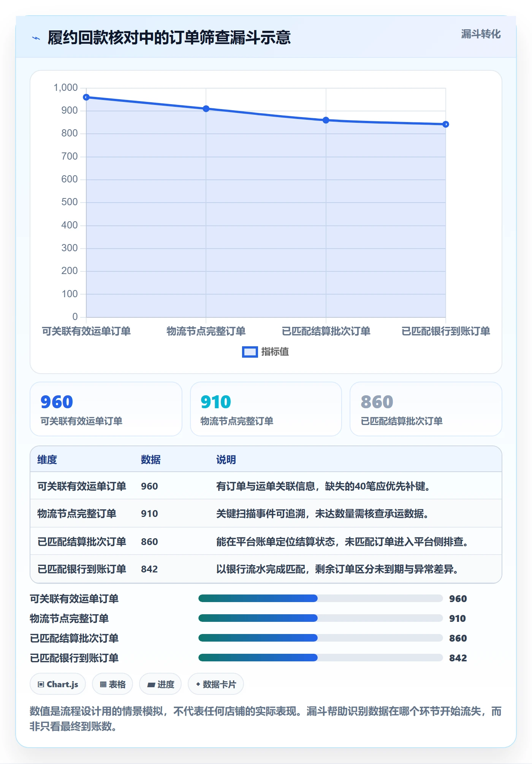Click the 进度 tag
This screenshot has width=532, height=764.
coord(160,684)
